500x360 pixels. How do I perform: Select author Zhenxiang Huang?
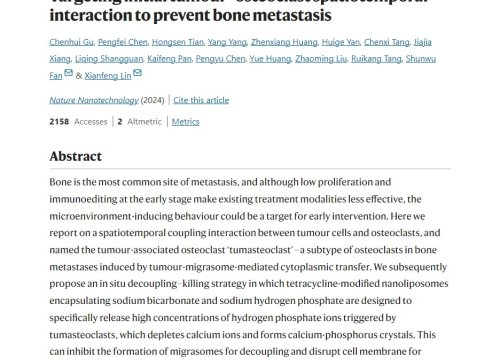pyautogui.click(x=284, y=42)
